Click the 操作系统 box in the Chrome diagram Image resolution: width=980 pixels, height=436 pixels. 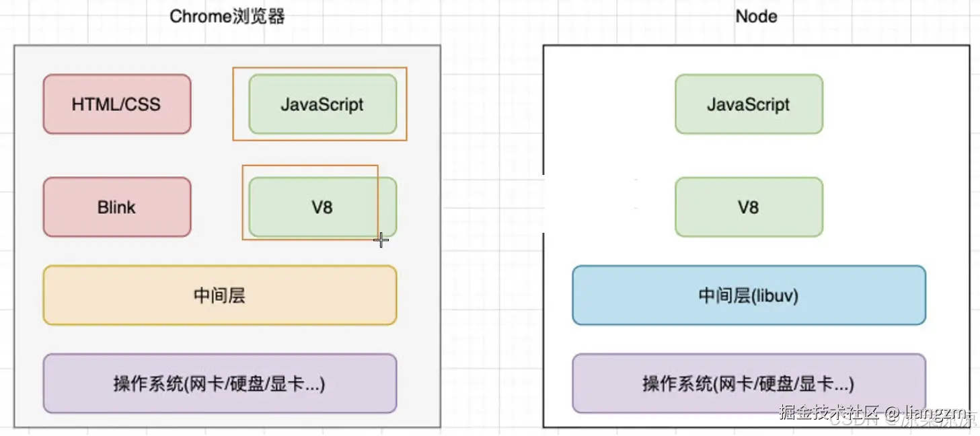click(x=219, y=384)
